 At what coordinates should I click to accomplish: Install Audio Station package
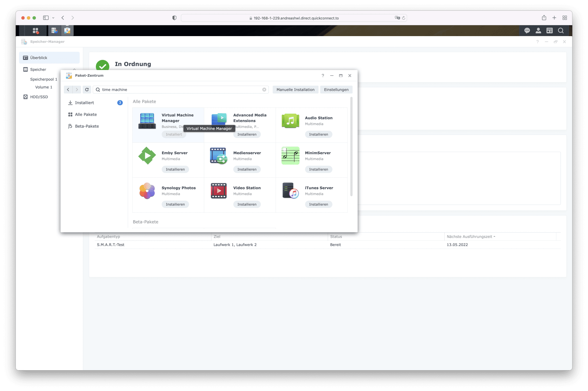[318, 134]
